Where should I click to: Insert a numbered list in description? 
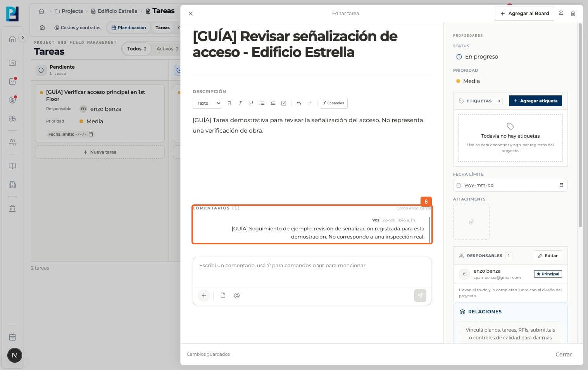[x=273, y=103]
